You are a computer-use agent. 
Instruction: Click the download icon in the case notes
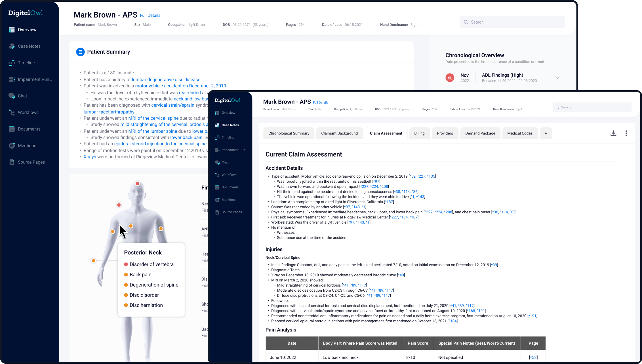(x=613, y=133)
